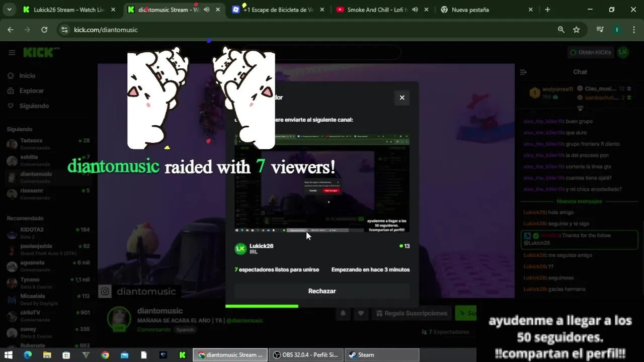644x362 pixels.
Task: Click the diantomusic channel avatar with LIVE badge
Action: tap(119, 319)
